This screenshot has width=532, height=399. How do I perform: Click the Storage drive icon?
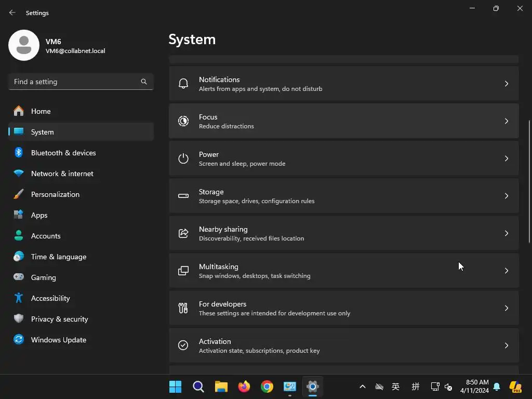point(183,196)
